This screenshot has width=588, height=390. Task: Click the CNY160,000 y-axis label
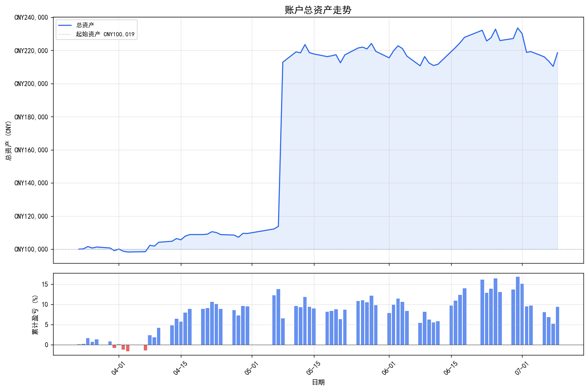pos(31,150)
